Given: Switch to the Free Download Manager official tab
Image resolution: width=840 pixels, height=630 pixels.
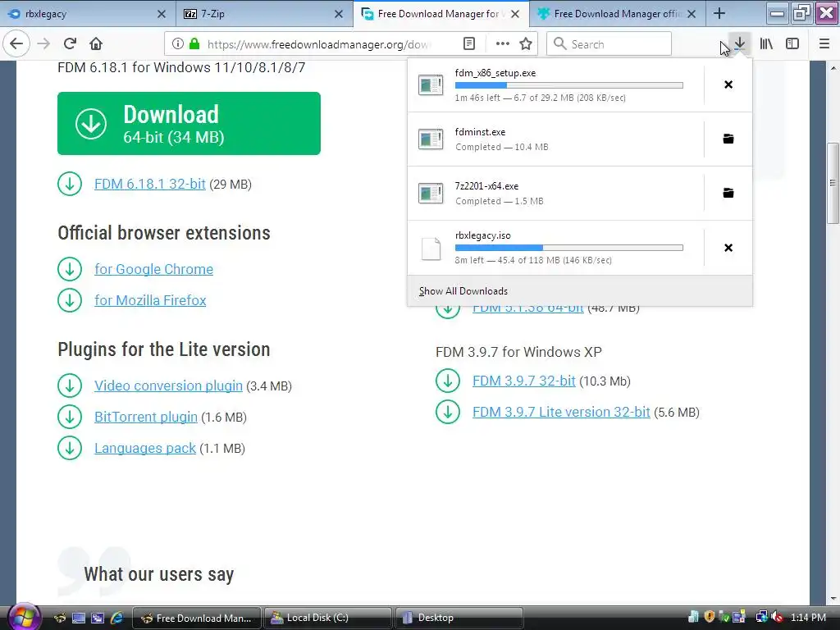Looking at the screenshot, I should click(616, 14).
